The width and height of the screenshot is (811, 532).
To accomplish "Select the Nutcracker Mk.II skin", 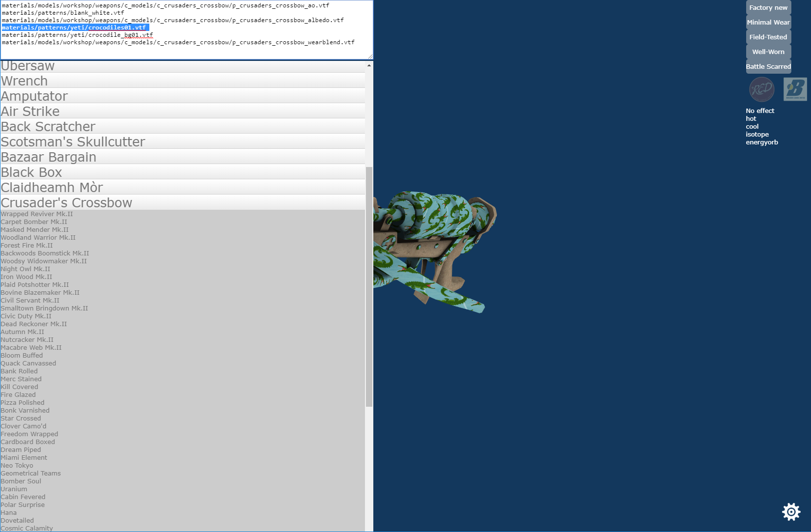I will [x=27, y=340].
